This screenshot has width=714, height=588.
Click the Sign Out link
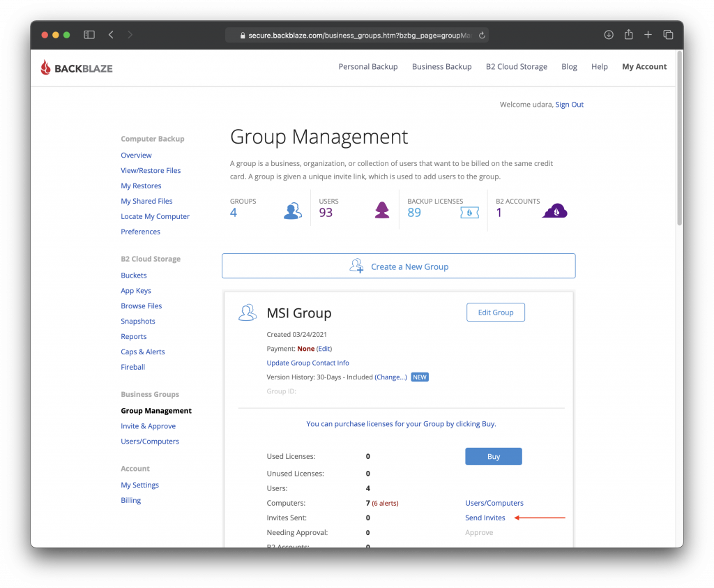[x=569, y=105]
